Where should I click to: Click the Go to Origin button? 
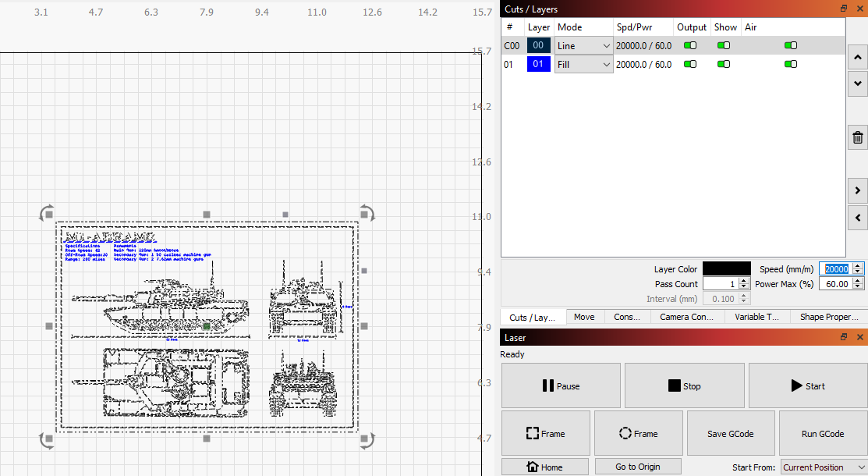coord(637,467)
